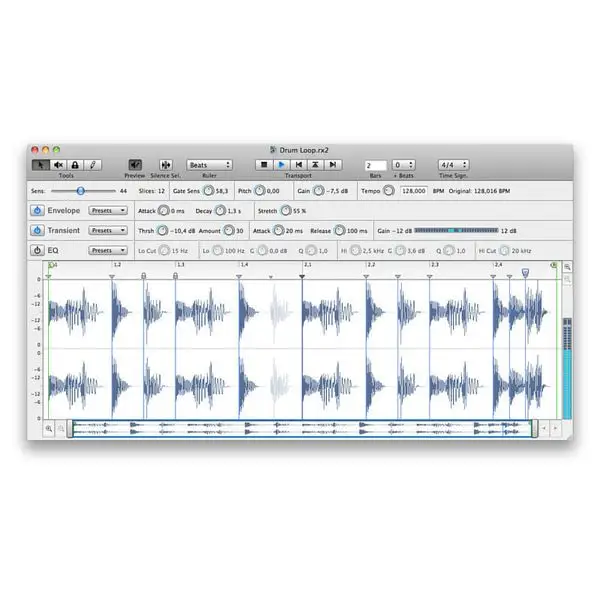Open the Transient Presets dropdown

tap(108, 230)
